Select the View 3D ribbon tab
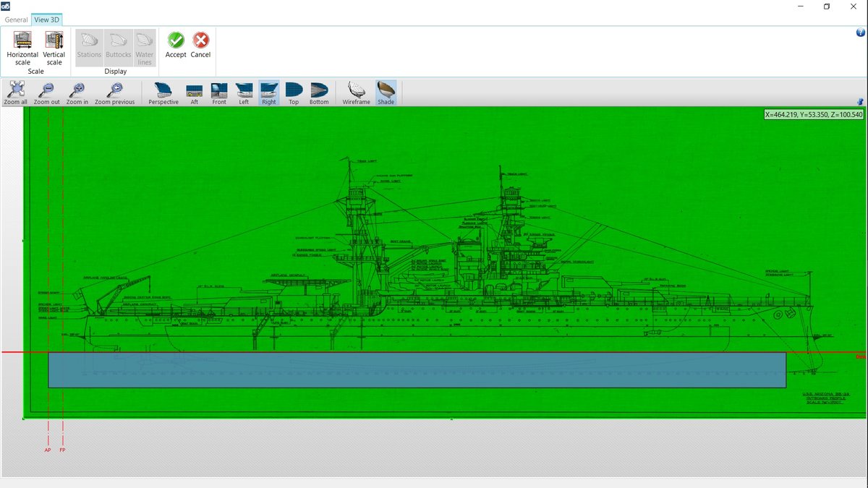868x488 pixels. click(47, 20)
